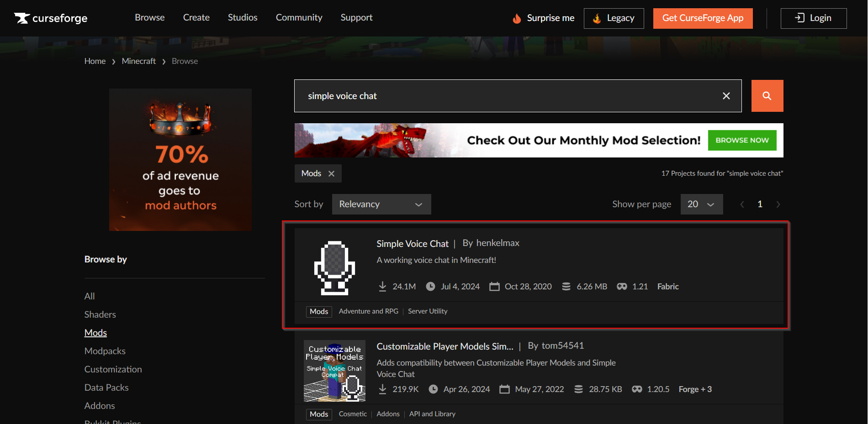The height and width of the screenshot is (424, 868).
Task: Click the Addons tag under Customizable Player Models
Action: [x=388, y=414]
